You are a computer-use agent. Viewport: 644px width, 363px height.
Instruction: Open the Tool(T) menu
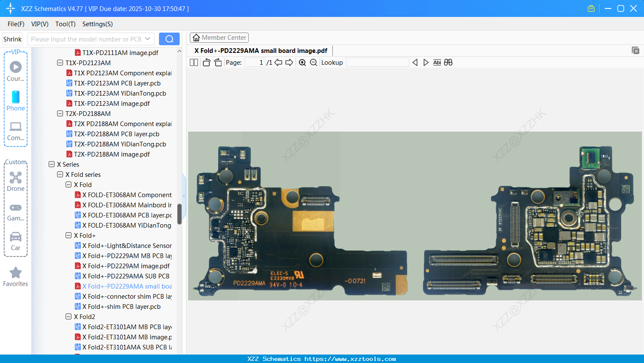pos(65,24)
